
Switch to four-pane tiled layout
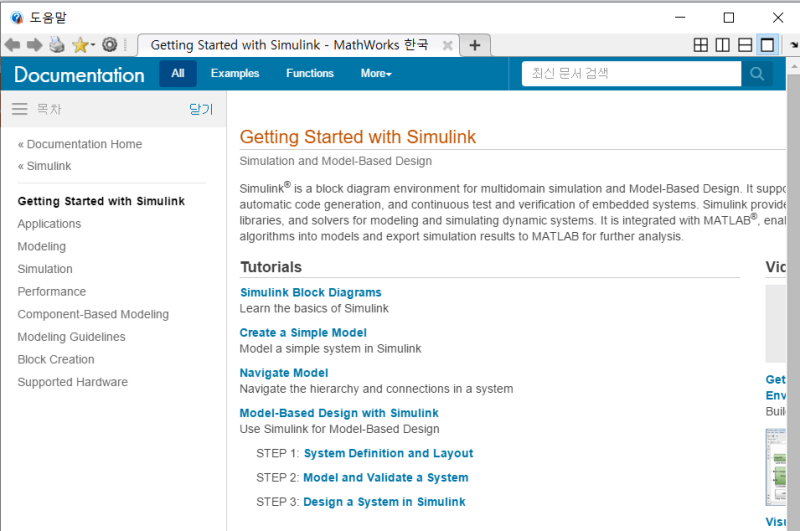tap(701, 45)
